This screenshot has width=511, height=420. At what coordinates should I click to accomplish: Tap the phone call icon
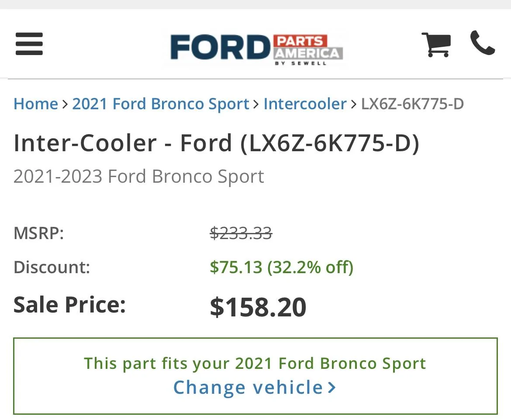(x=482, y=43)
